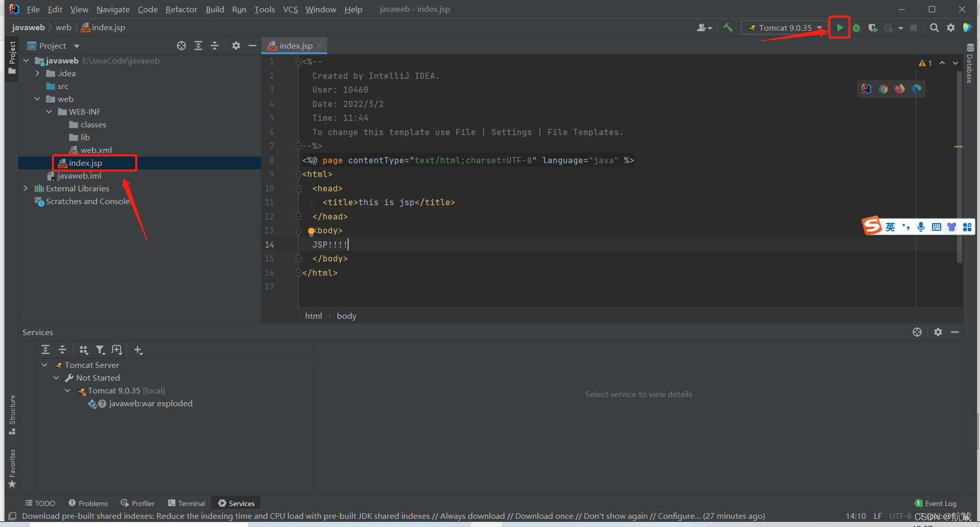Image resolution: width=980 pixels, height=527 pixels.
Task: Close the index.jsp editor tab
Action: 320,46
